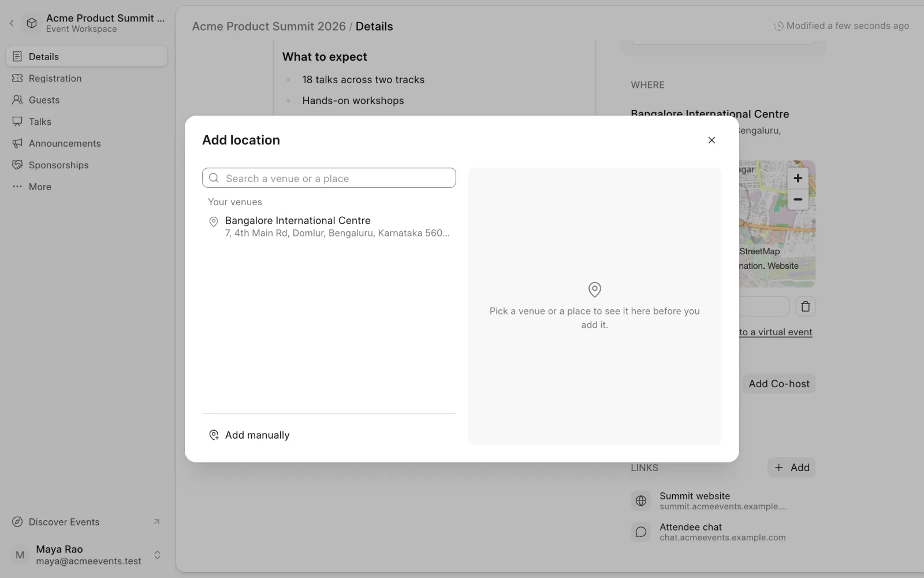Click the Maya Rao avatar
The image size is (924, 578).
[x=20, y=555]
